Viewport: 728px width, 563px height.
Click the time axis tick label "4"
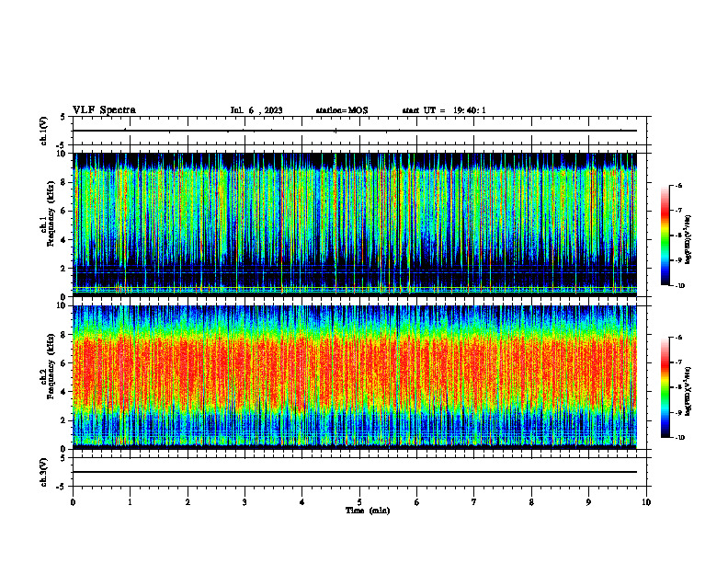coord(302,502)
